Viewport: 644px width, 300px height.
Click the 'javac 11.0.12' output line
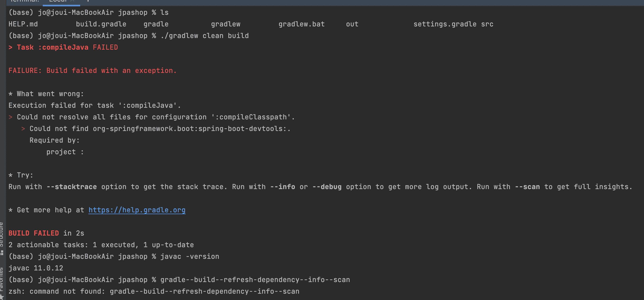(x=36, y=268)
